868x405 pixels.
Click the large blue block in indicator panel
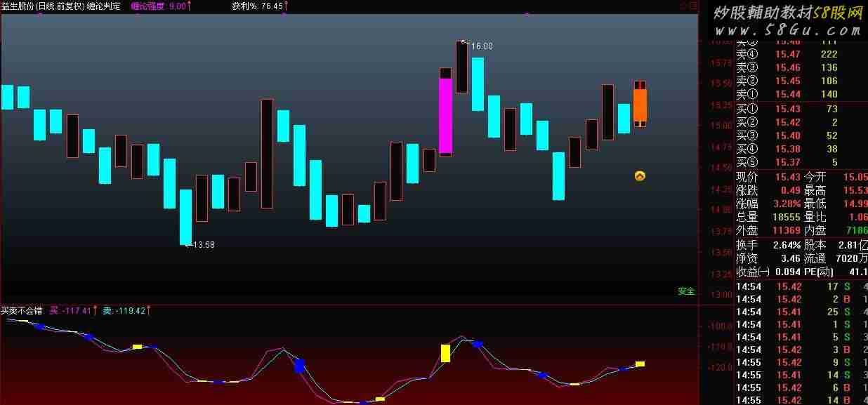[299, 366]
